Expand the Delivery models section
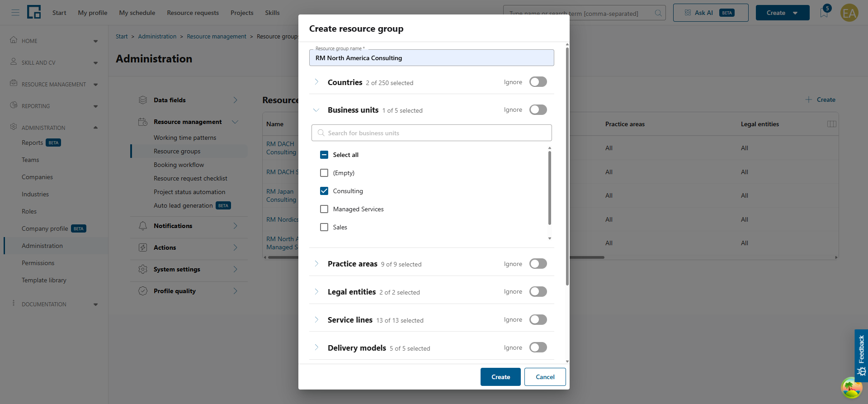The height and width of the screenshot is (404, 868). (x=316, y=347)
